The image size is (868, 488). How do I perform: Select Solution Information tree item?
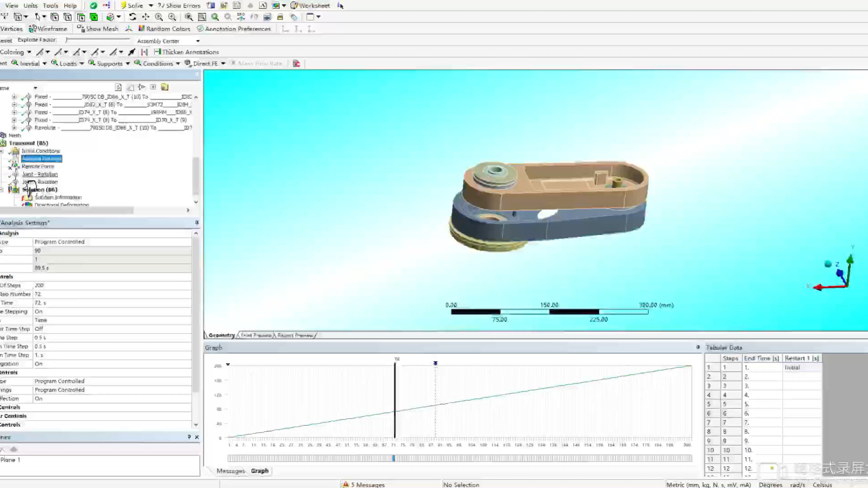click(58, 197)
